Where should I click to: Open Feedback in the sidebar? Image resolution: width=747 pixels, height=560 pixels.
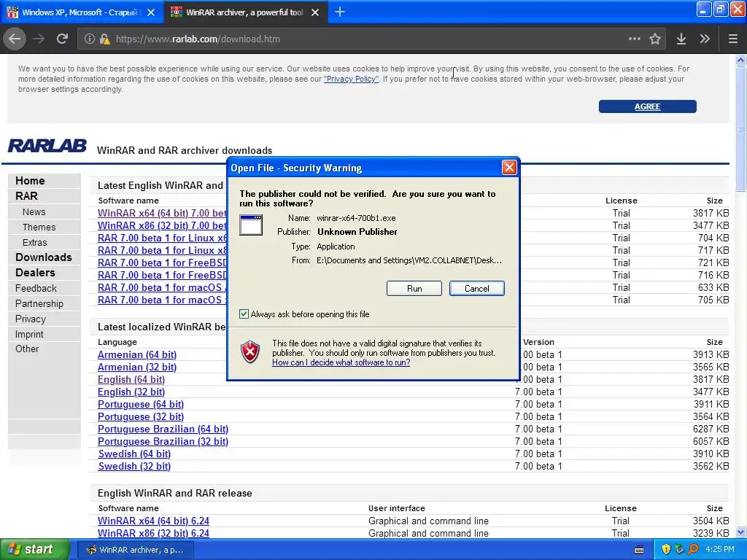coord(36,288)
